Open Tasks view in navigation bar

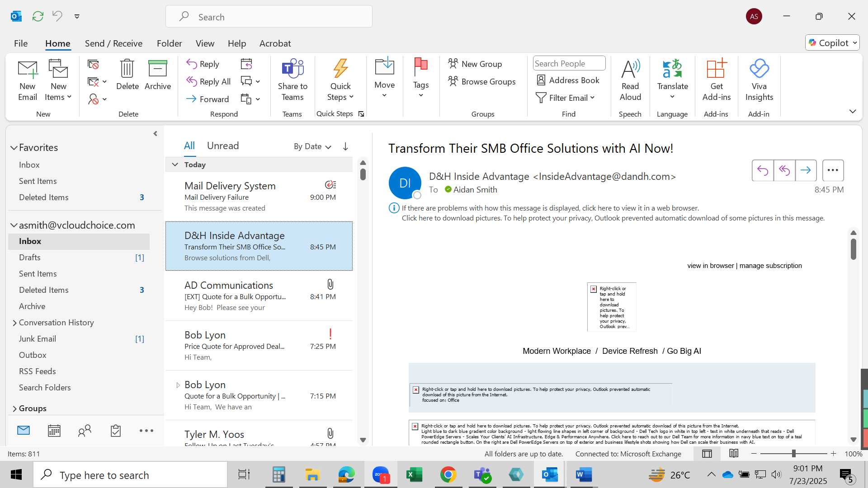[x=116, y=431]
